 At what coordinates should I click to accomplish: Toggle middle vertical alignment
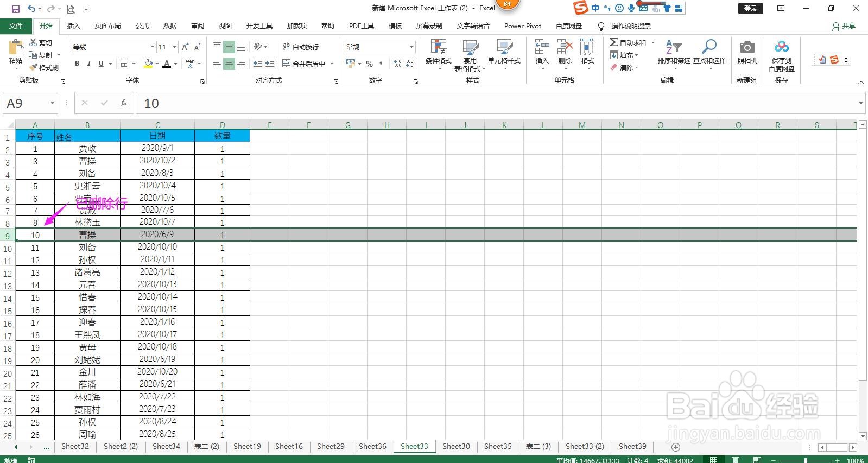coord(229,47)
